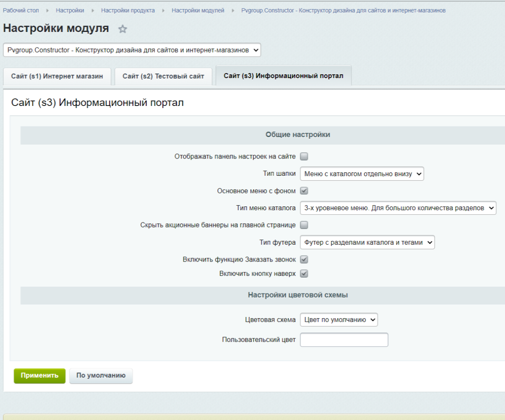505x420 pixels.
Task: Open 'Настройки продукта' breadcrumb link
Action: [128, 10]
